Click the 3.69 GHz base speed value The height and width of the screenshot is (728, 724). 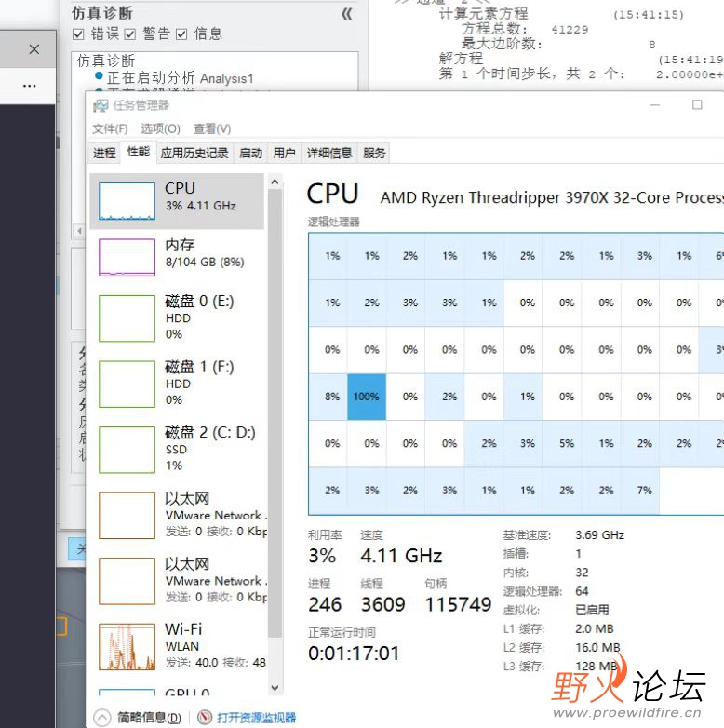coord(599,535)
